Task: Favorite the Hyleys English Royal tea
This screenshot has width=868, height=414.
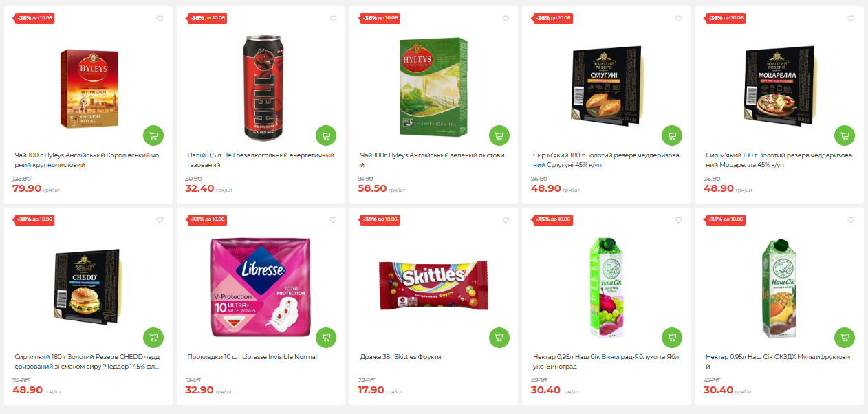Action: [160, 19]
